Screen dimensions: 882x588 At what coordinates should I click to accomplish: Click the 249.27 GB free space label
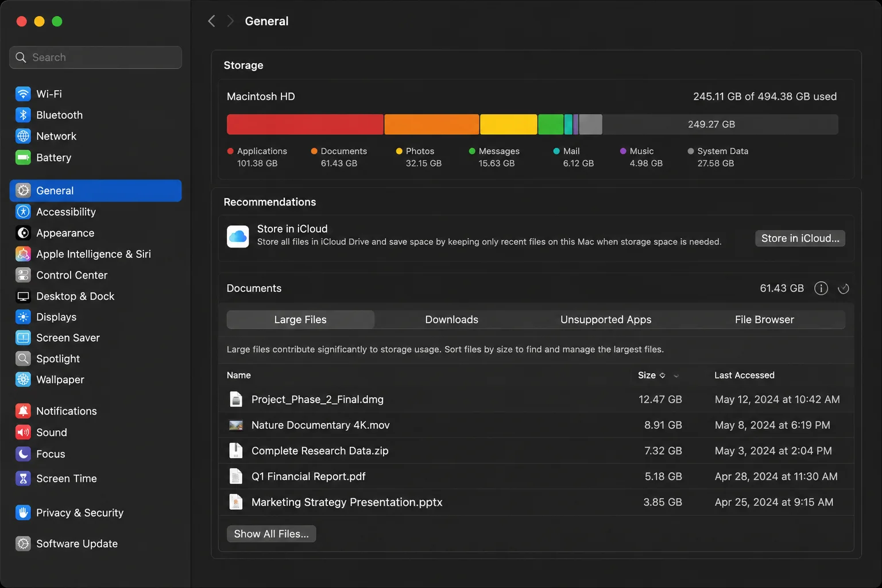711,125
